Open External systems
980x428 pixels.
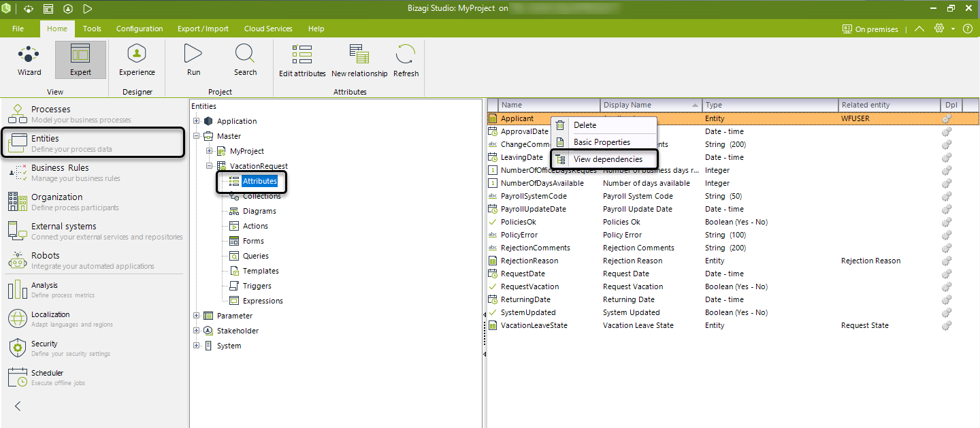tap(95, 231)
